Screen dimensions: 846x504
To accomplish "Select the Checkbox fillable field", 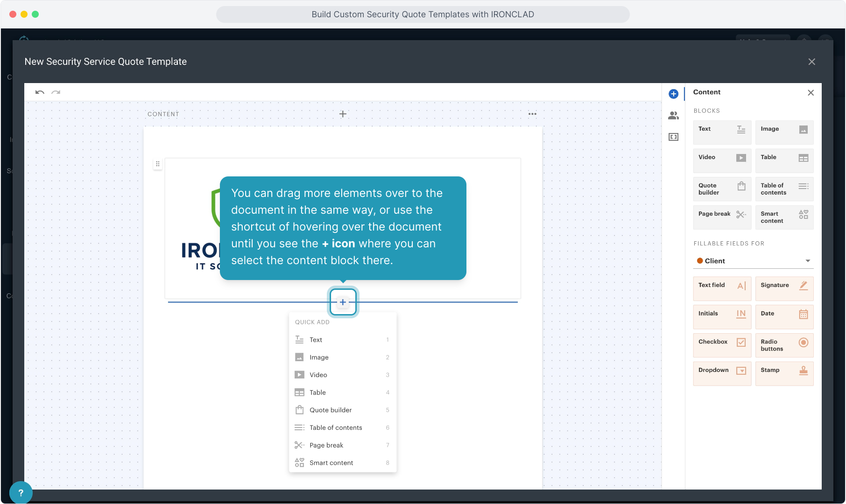I will (721, 345).
